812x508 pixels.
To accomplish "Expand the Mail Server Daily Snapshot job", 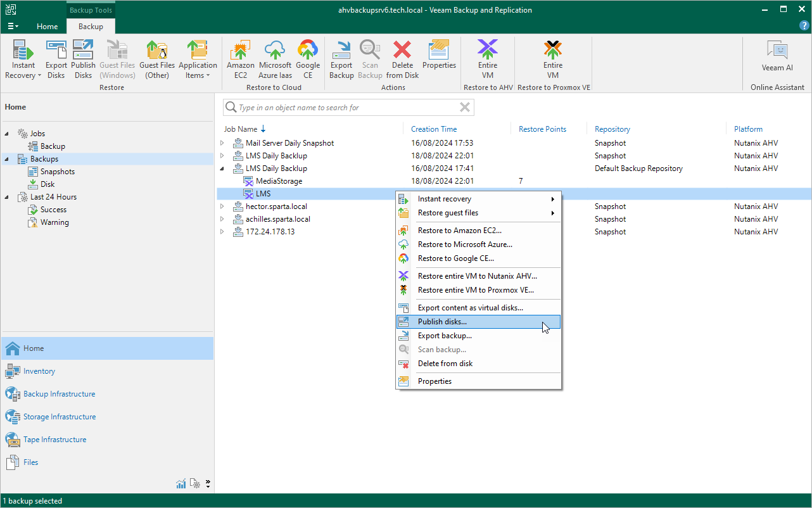I will 222,143.
